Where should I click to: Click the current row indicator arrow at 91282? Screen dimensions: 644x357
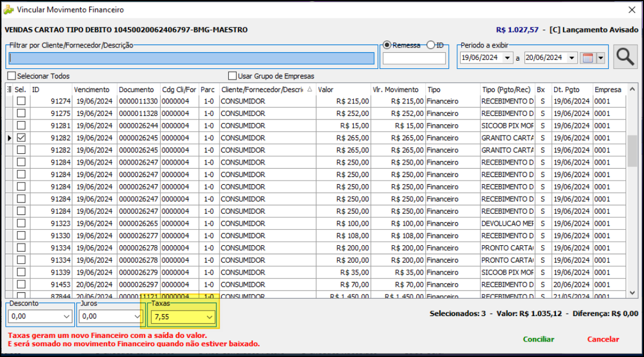[10, 138]
